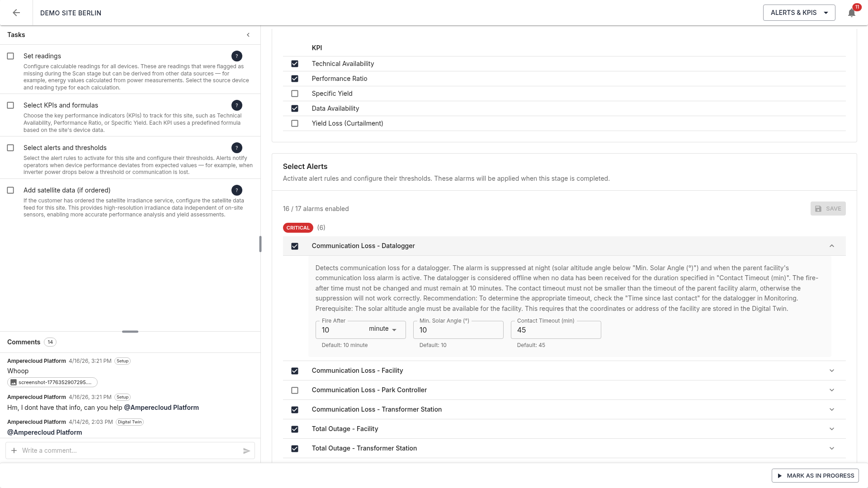Click the Contact Timeout field

[556, 330]
